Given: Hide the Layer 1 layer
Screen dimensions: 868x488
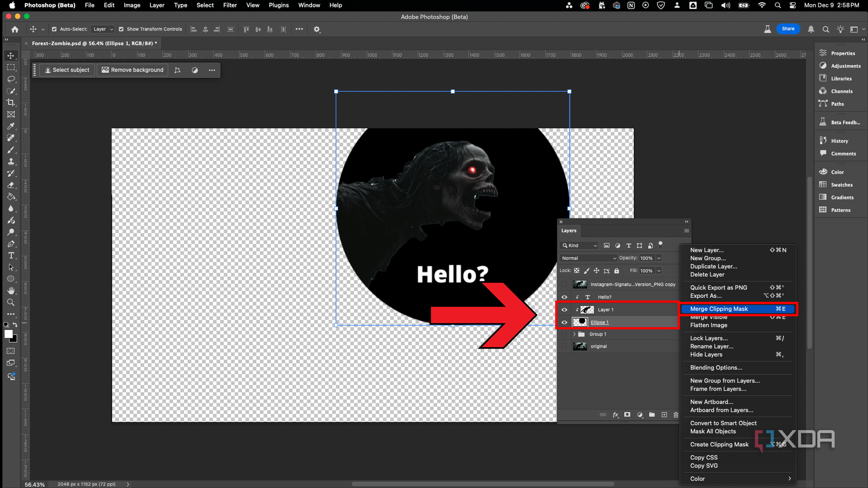Looking at the screenshot, I should point(564,310).
